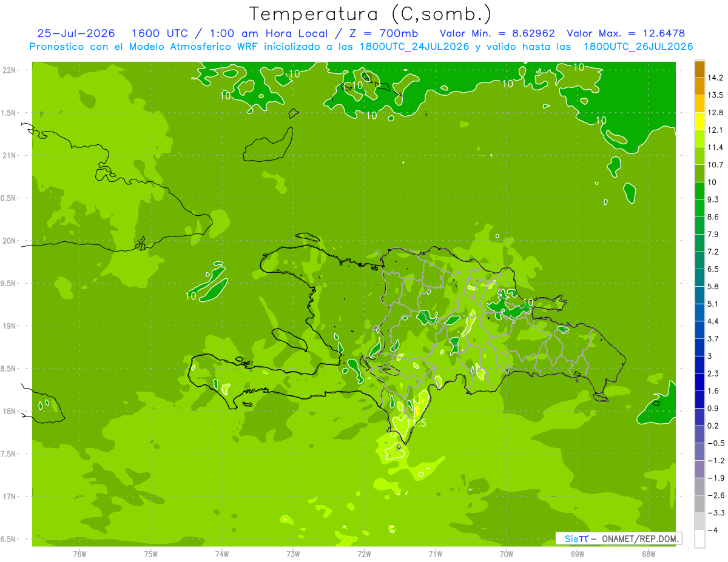Click the '1600 UTC' time label

coord(159,33)
